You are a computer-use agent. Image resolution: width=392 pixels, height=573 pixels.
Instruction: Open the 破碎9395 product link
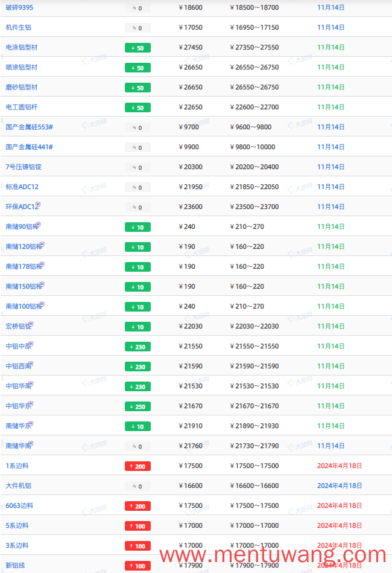coord(19,7)
